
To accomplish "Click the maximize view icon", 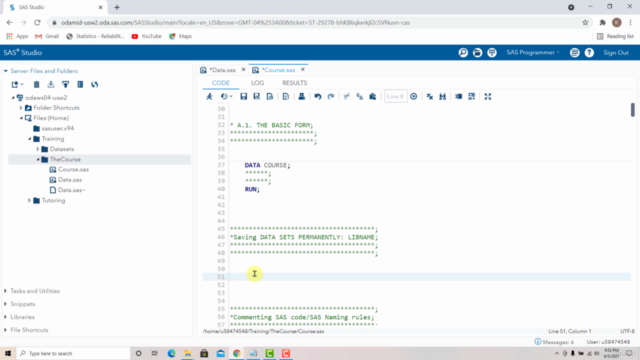I will [x=488, y=97].
